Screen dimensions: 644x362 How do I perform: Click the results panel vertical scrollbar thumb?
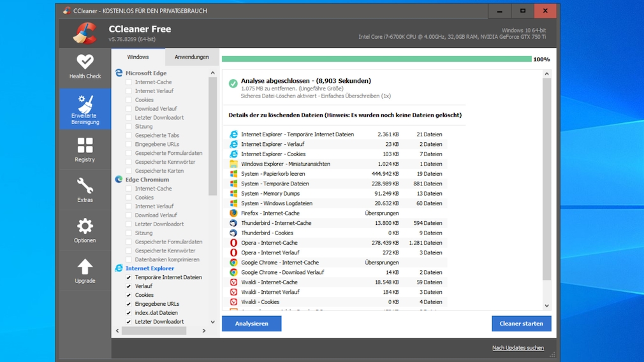click(x=546, y=179)
